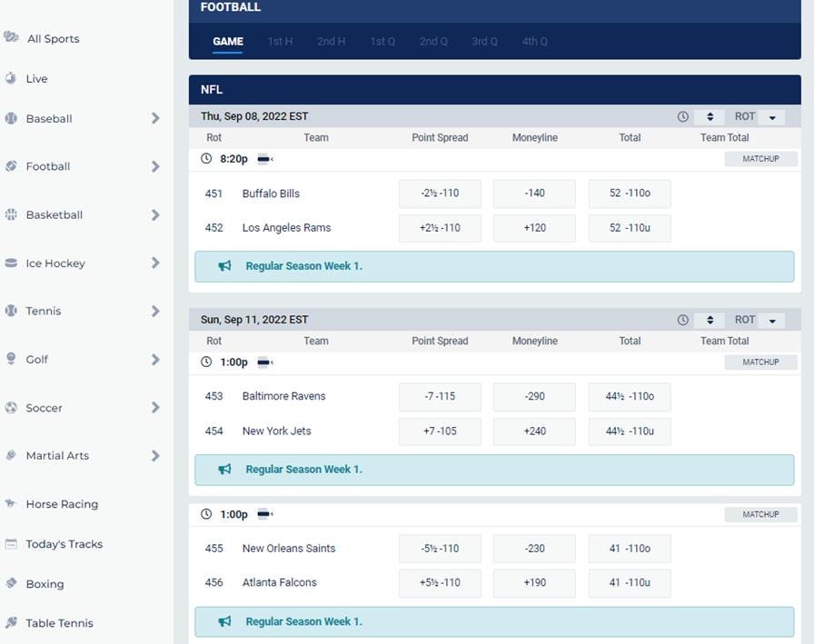Click the clock icon in Thu, Sep 08 header

coord(682,117)
